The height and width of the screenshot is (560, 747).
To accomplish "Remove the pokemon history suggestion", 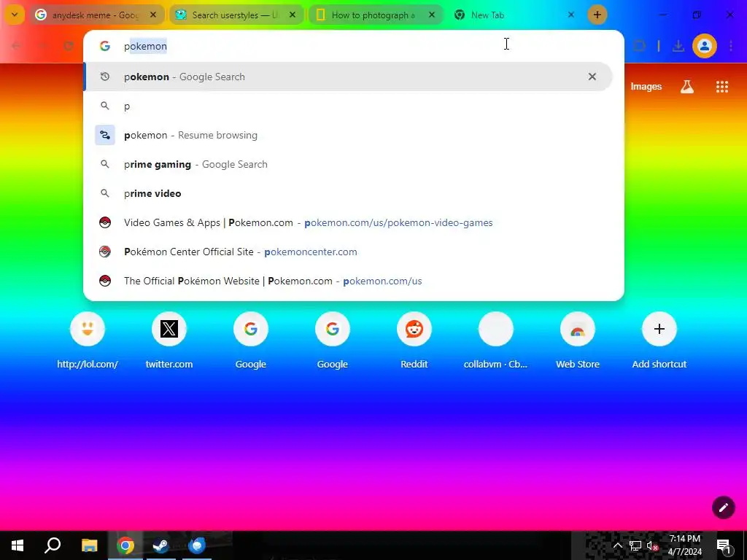I will click(592, 77).
